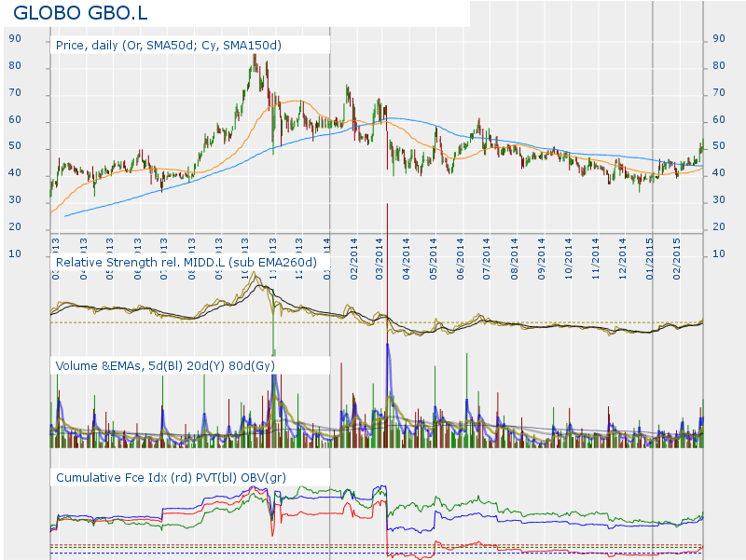The width and height of the screenshot is (746, 560).
Task: Click the 70 value on left price axis
Action: [15, 92]
